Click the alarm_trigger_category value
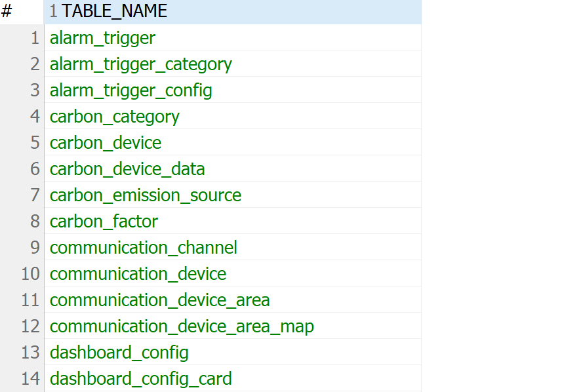Screen dimensions: 585x392 coord(141,64)
